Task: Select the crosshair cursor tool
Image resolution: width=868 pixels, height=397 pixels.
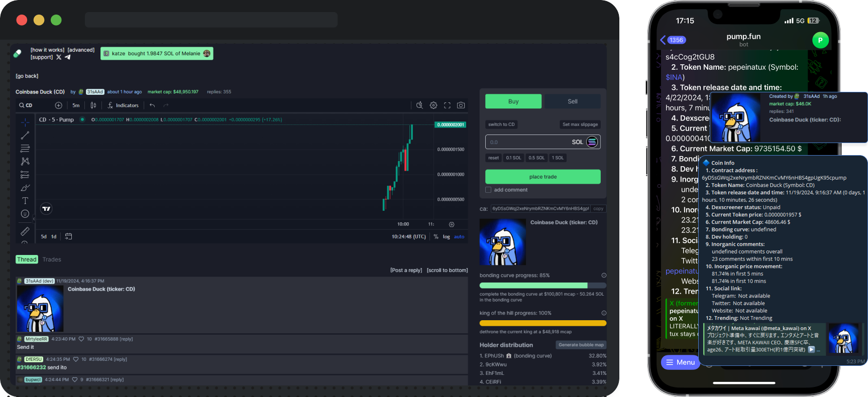Action: point(25,122)
